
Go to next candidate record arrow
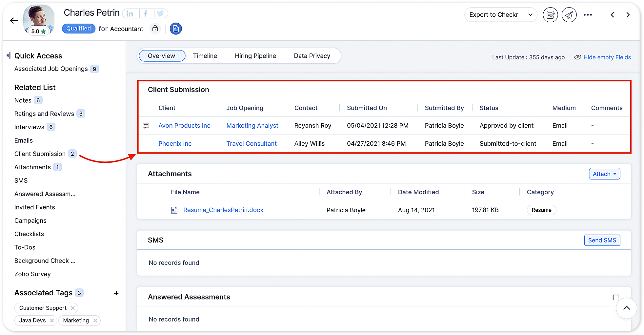(628, 15)
